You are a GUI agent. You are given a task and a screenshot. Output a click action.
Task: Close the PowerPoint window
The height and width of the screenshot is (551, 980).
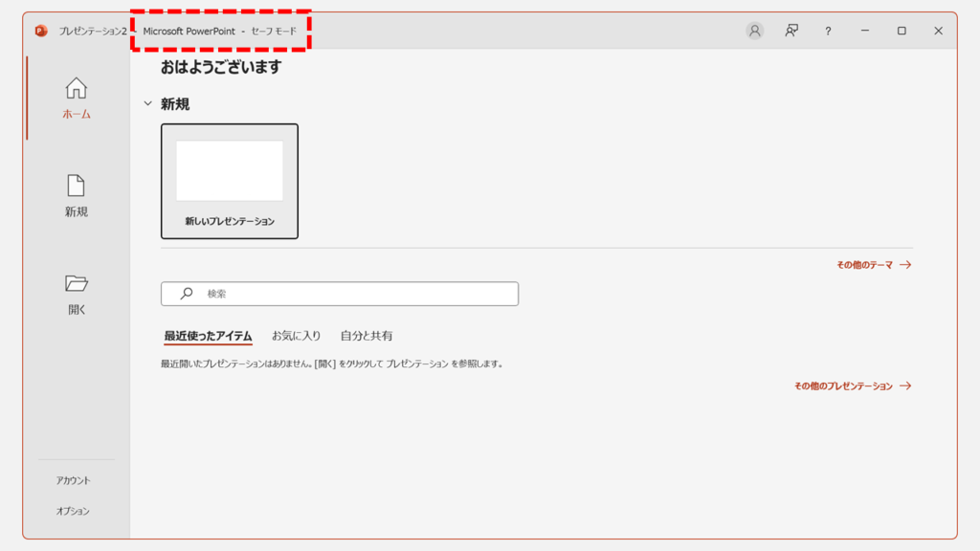tap(938, 31)
